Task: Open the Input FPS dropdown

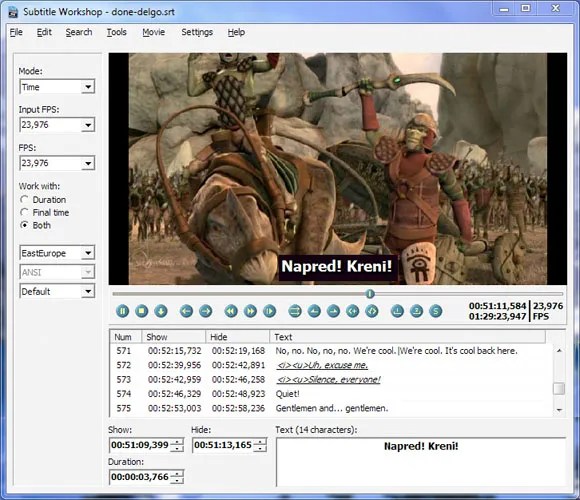Action: pos(57,125)
